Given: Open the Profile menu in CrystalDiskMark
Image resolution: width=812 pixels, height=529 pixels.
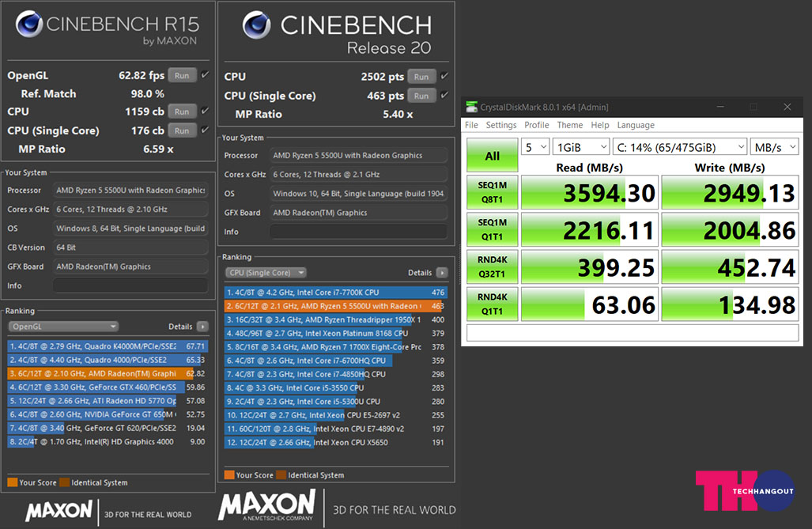Looking at the screenshot, I should (537, 125).
